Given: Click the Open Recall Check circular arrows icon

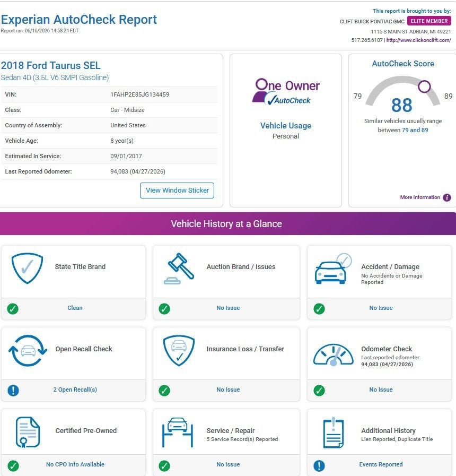Looking at the screenshot, I should point(28,350).
